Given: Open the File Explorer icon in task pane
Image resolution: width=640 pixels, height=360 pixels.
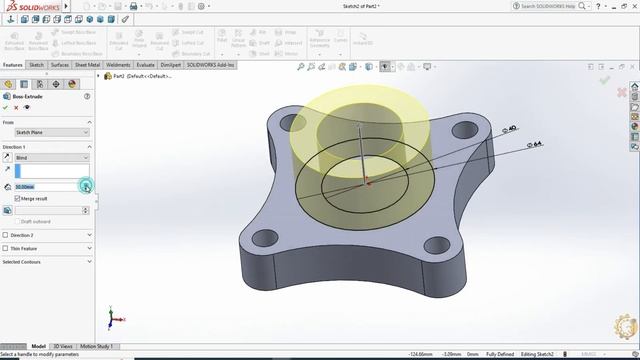Looking at the screenshot, I should (634, 107).
